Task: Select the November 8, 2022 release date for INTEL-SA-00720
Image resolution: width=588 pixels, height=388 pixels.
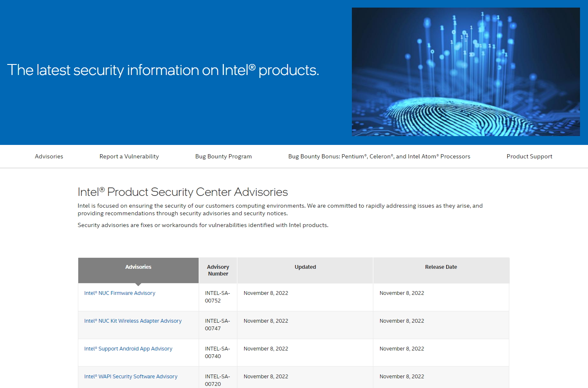Action: (x=402, y=376)
